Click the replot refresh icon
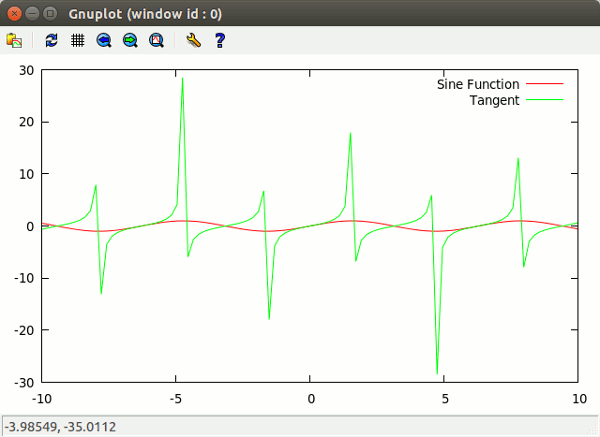 tap(52, 41)
